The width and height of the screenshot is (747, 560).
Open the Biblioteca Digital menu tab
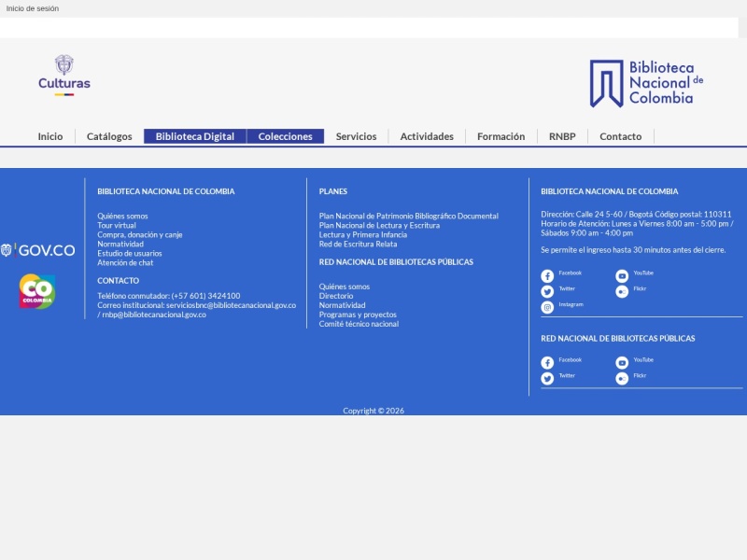coord(195,136)
